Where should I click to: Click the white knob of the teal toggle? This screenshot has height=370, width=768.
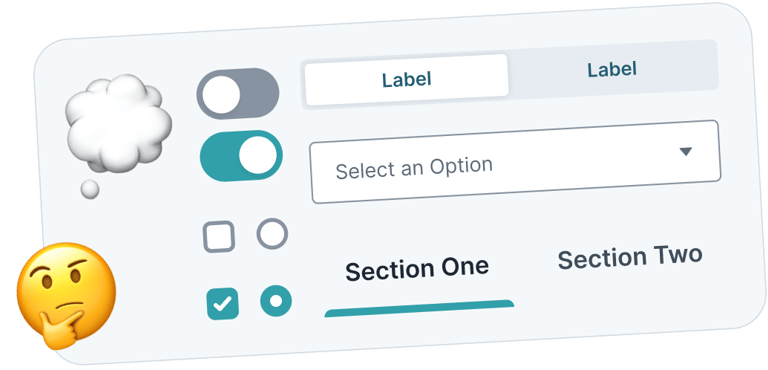(258, 155)
